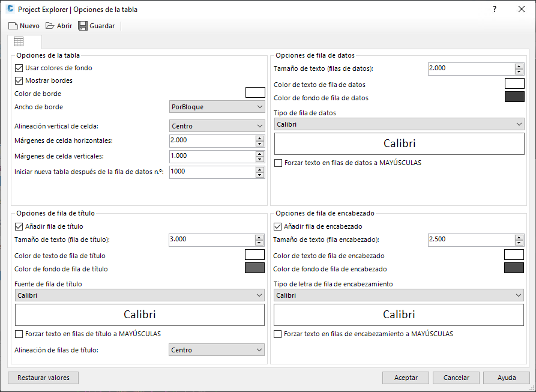This screenshot has width=536, height=392.
Task: Select the table options tab icon
Action: click(x=19, y=41)
